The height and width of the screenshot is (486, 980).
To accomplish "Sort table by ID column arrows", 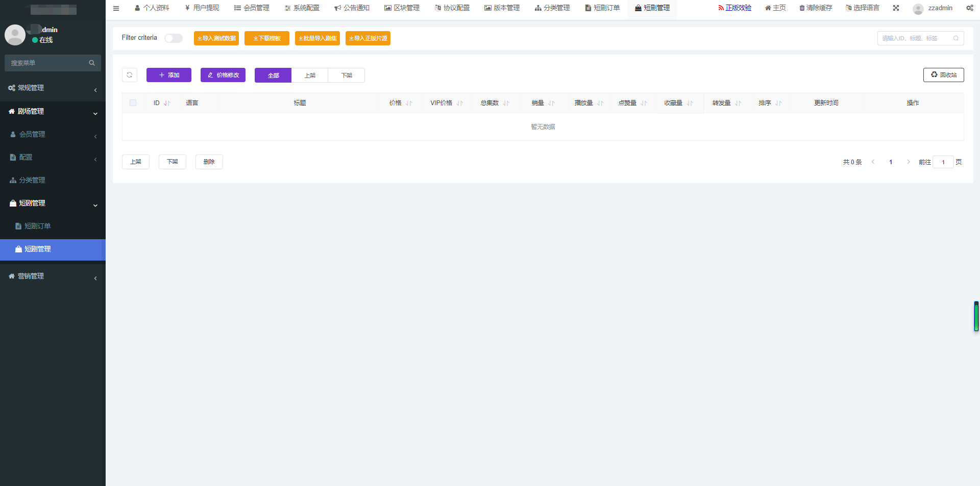I will click(167, 103).
